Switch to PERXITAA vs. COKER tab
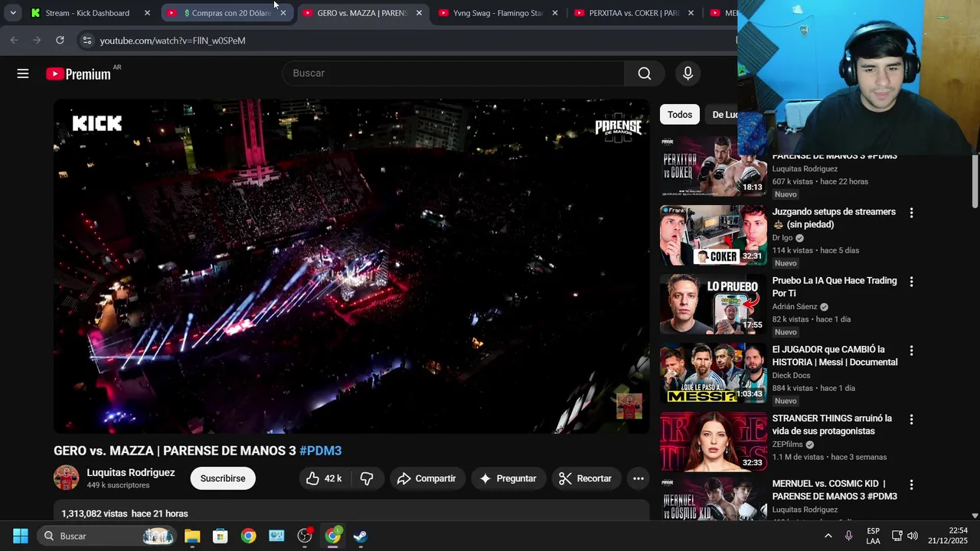This screenshot has width=980, height=551. coord(633,13)
